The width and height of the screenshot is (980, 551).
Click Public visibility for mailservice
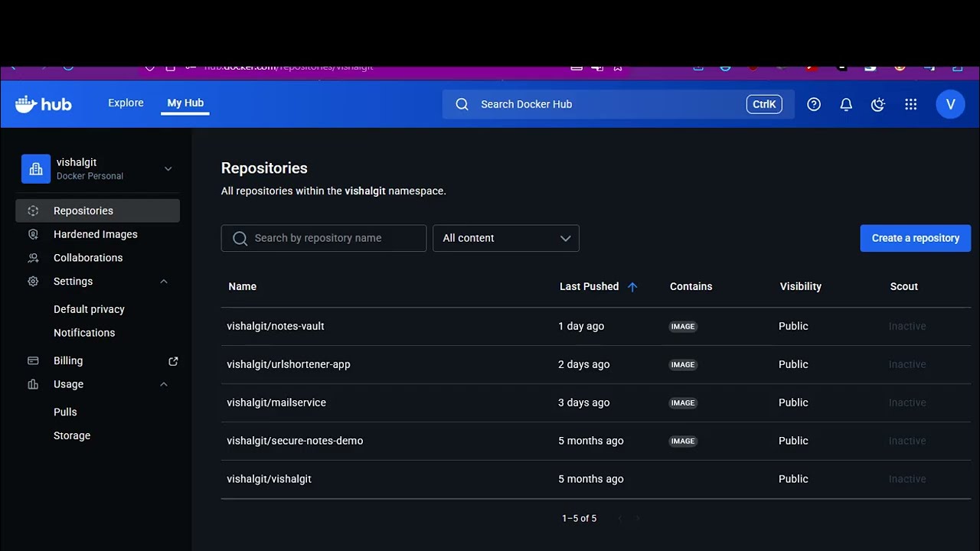pyautogui.click(x=793, y=403)
